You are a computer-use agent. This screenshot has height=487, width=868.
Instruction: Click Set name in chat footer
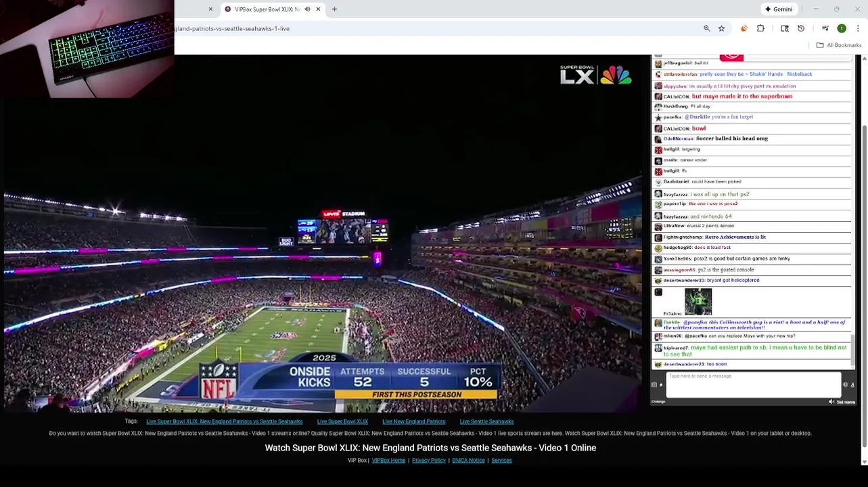click(846, 402)
